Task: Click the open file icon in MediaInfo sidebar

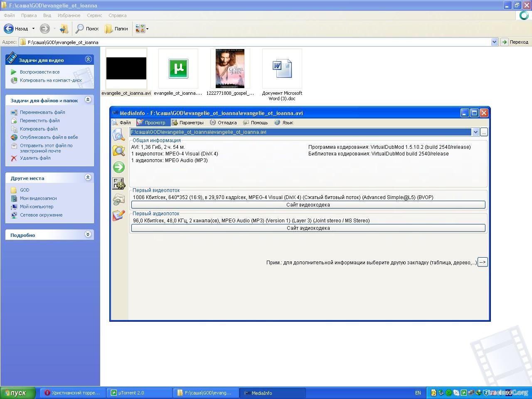Action: [119, 135]
